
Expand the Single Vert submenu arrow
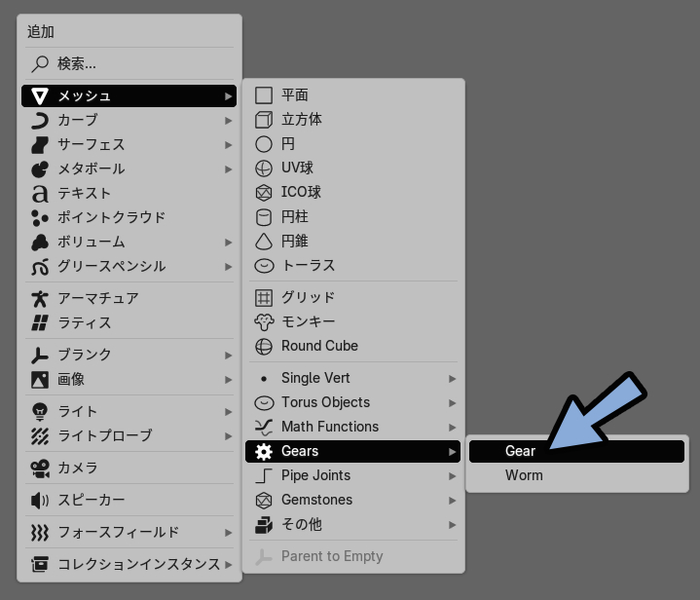click(x=453, y=379)
